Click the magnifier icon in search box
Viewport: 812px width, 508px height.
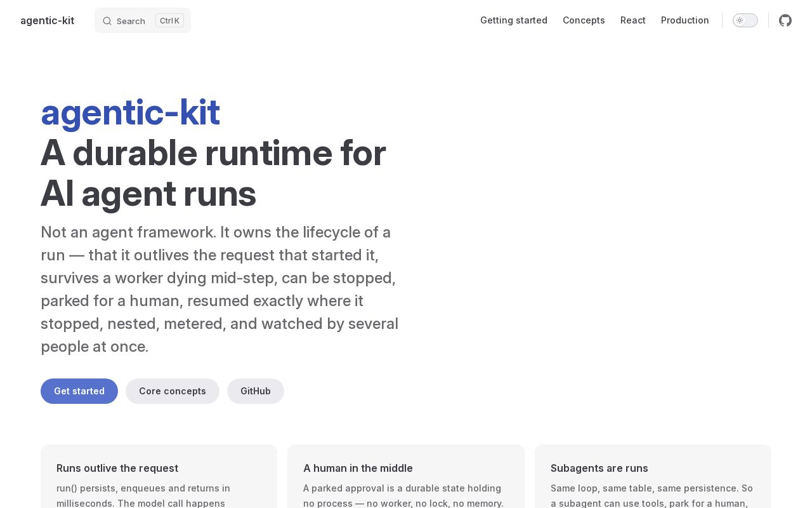[x=107, y=21]
